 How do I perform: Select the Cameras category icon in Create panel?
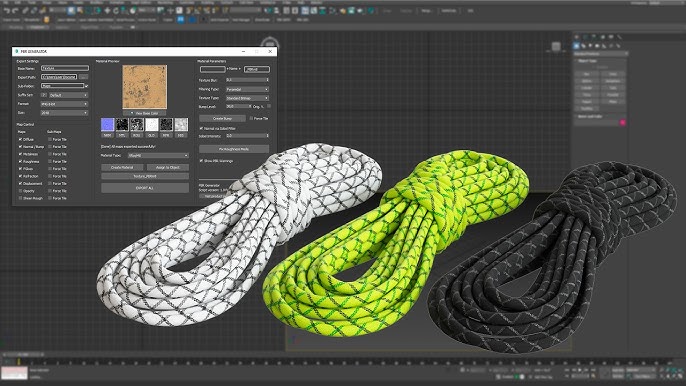pos(598,46)
